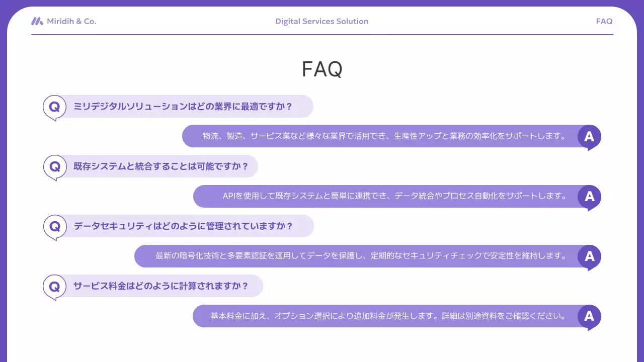Select the answer bar mentioning additional fees
Viewport: 644px width, 362px height.
(387, 316)
